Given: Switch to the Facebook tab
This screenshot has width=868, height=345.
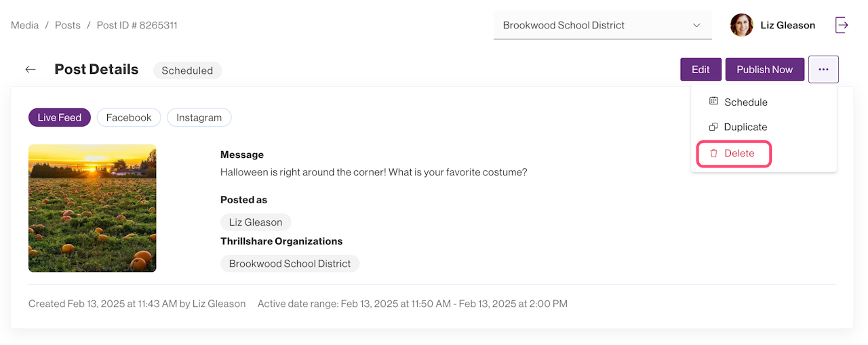Looking at the screenshot, I should (129, 117).
